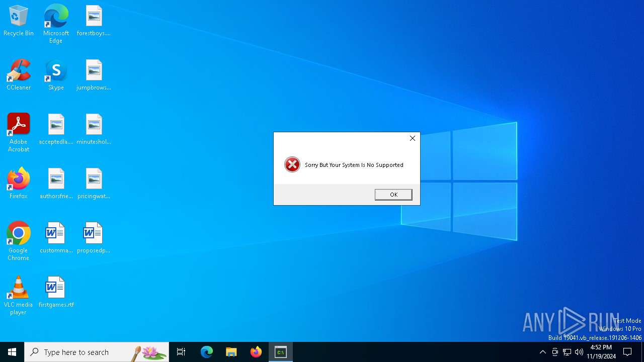This screenshot has height=362, width=644.
Task: Launch VLC media player shortcut
Action: [19, 296]
